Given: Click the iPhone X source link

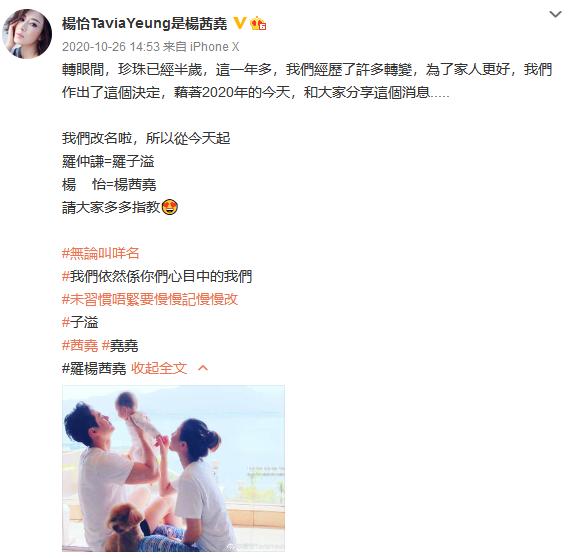Looking at the screenshot, I should [x=214, y=47].
